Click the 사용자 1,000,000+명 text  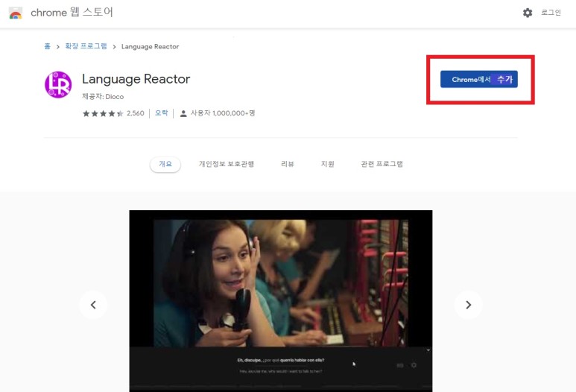pyautogui.click(x=223, y=113)
